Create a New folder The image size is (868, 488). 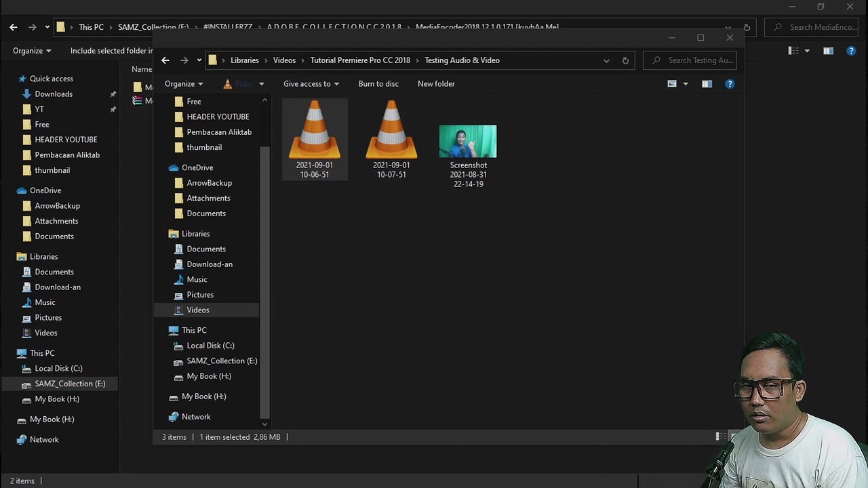pyautogui.click(x=436, y=84)
